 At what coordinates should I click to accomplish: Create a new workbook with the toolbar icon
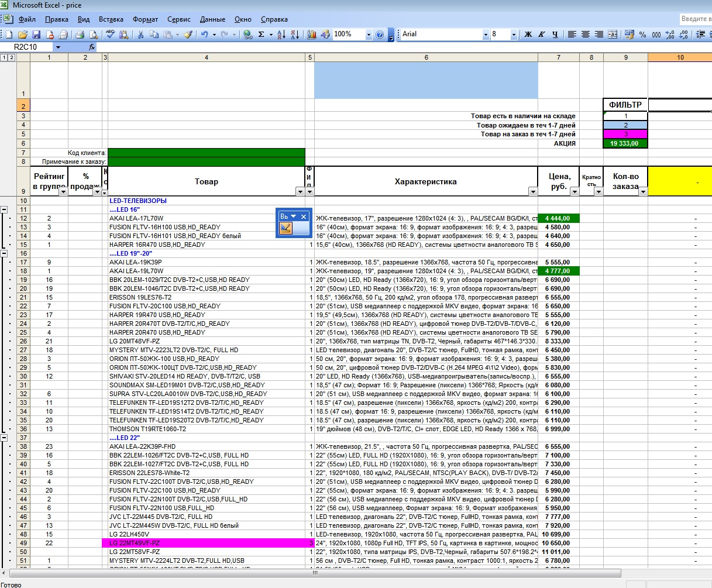point(9,35)
